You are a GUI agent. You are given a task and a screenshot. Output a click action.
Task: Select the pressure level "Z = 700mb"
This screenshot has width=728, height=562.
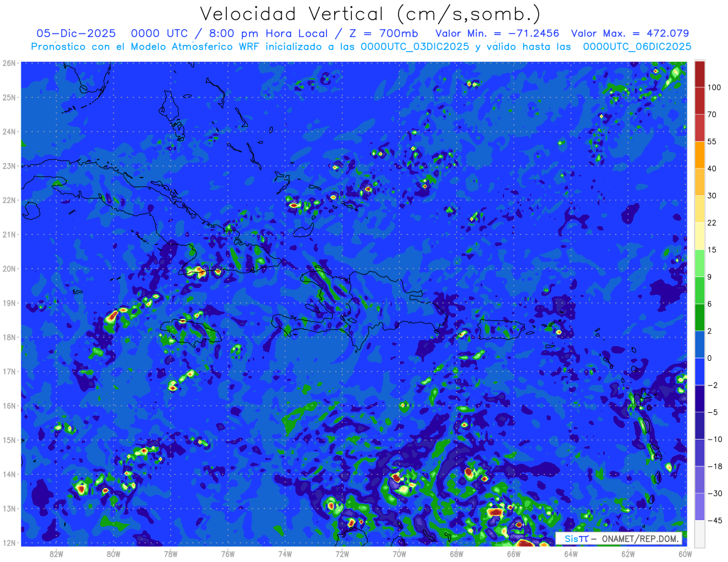383,33
